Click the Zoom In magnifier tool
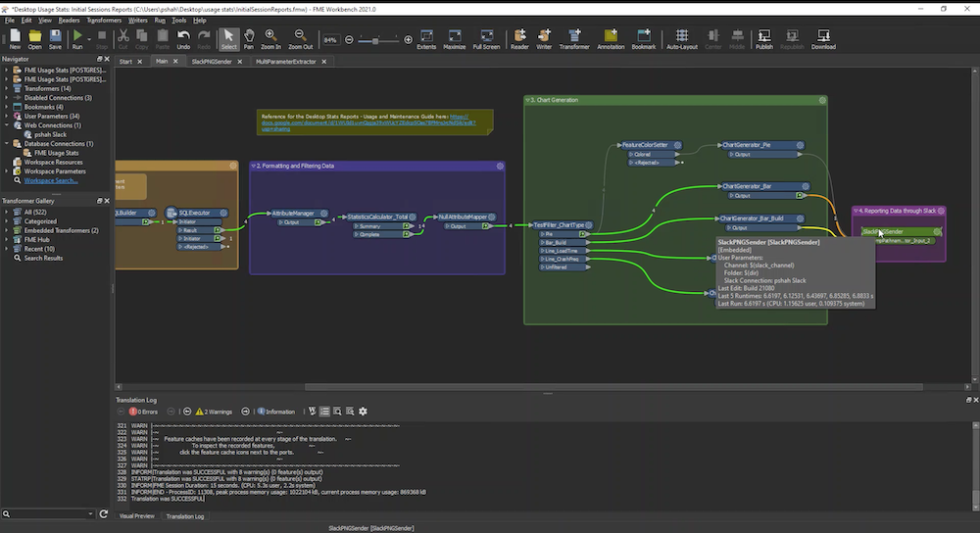This screenshot has width=980, height=533. (270, 39)
